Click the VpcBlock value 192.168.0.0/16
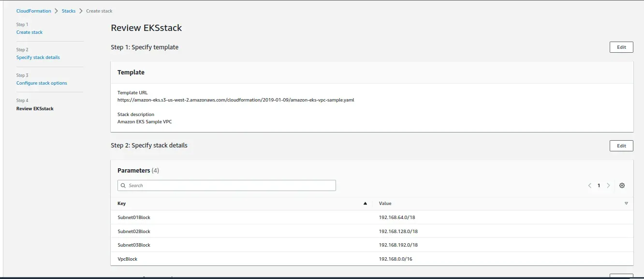The width and height of the screenshot is (644, 279). pyautogui.click(x=395, y=259)
